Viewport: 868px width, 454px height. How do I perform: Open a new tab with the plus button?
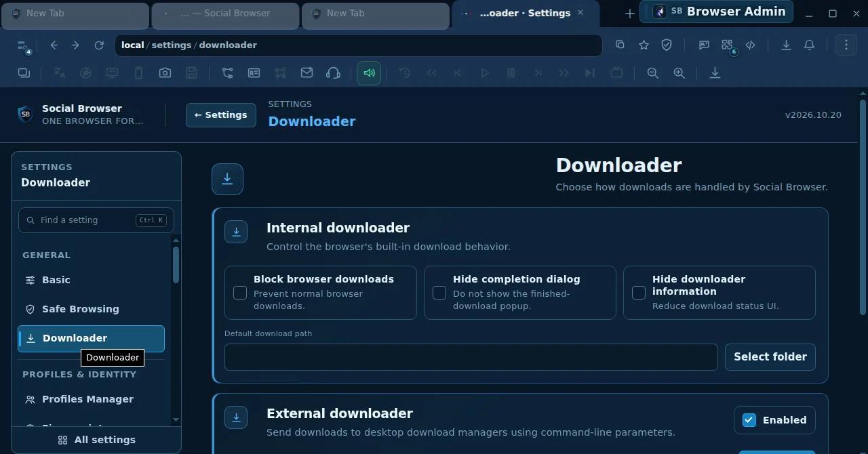[629, 14]
